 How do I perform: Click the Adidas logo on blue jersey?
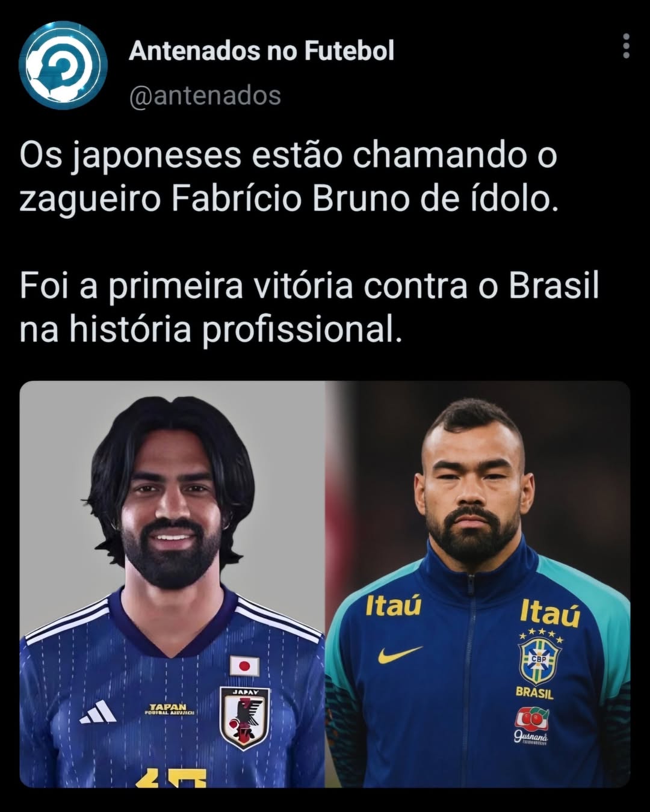[x=99, y=712]
